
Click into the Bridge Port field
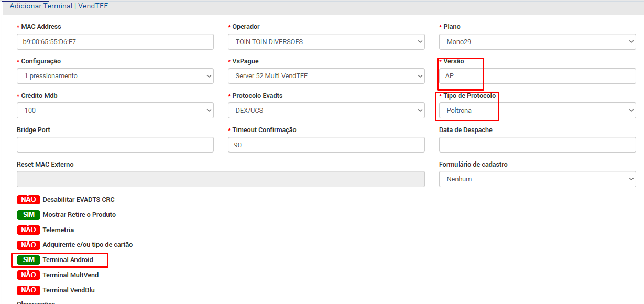[115, 145]
